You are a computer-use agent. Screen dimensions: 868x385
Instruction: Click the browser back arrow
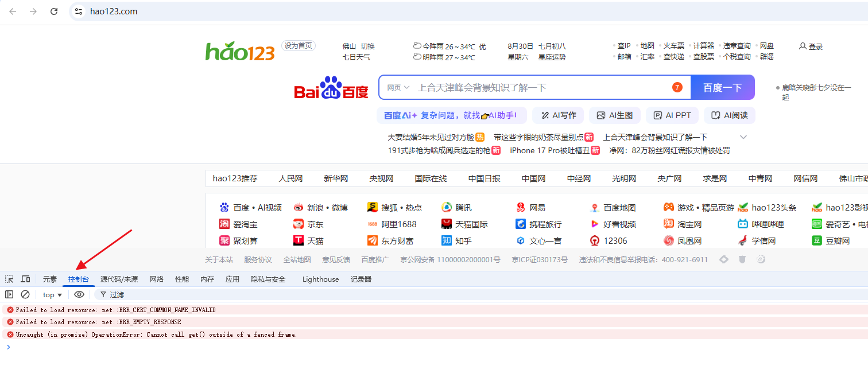point(13,11)
